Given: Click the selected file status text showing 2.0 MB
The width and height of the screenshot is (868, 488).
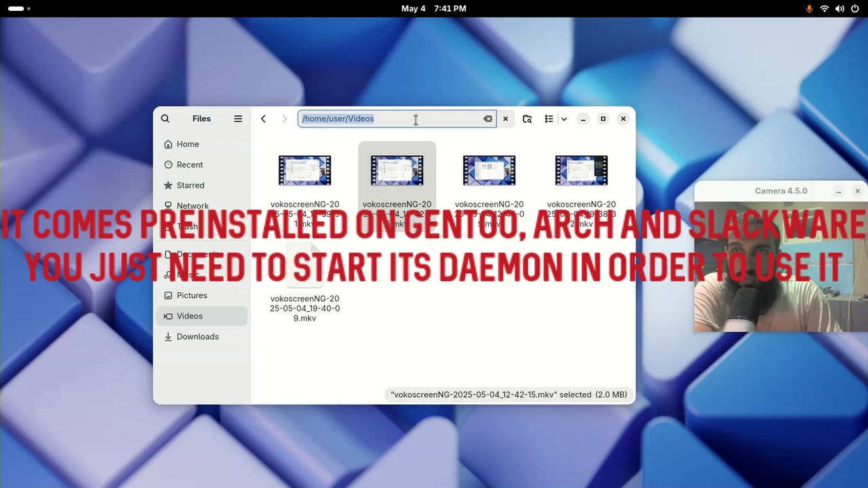Looking at the screenshot, I should 509,394.
